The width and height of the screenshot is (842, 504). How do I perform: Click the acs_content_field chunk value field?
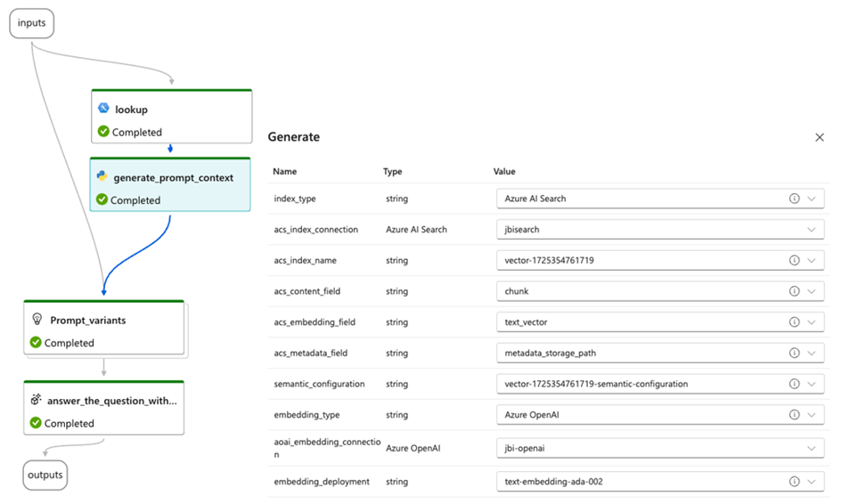pyautogui.click(x=660, y=291)
